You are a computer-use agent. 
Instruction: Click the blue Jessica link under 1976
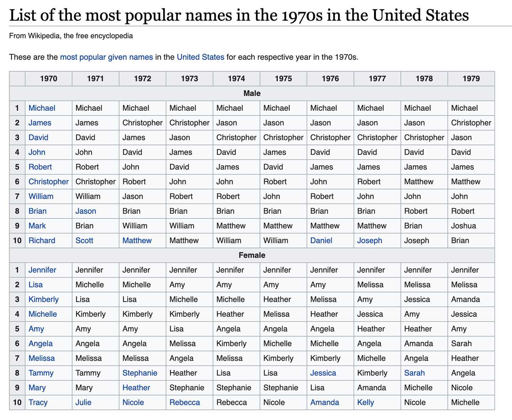tap(323, 373)
